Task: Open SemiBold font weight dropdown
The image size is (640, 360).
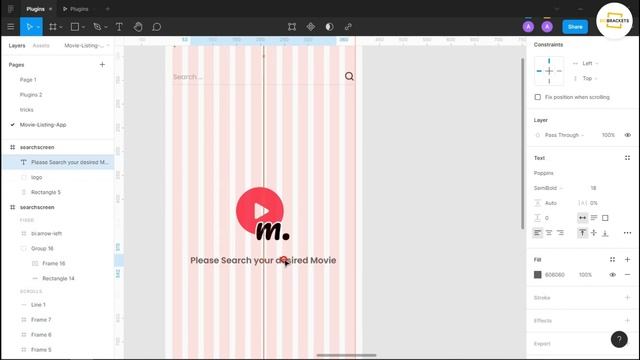Action: tap(548, 188)
